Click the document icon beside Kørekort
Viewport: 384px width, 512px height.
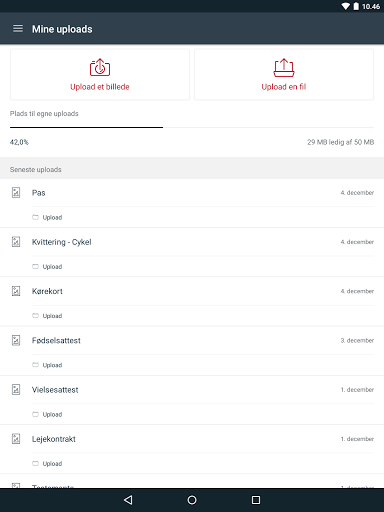pyautogui.click(x=16, y=291)
